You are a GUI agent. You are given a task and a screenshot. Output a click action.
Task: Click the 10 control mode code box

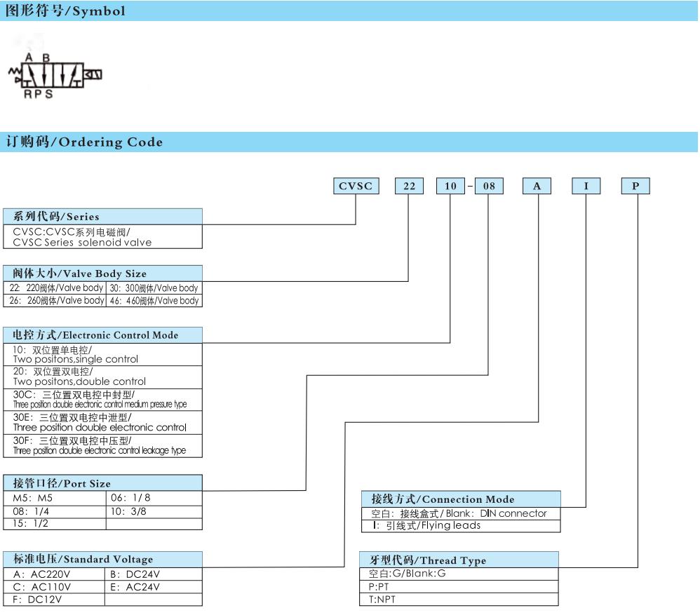point(450,186)
